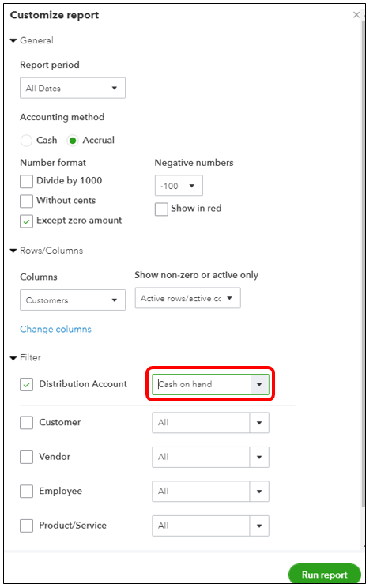Enable Show in red

(161, 209)
